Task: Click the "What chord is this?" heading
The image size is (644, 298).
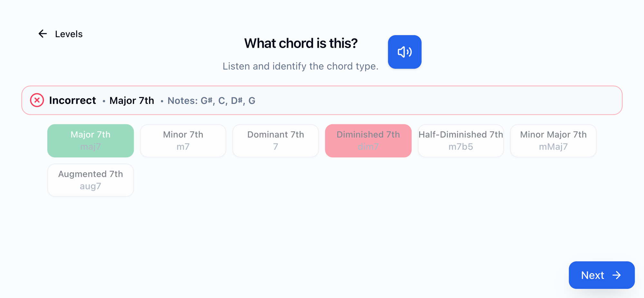Action: click(x=301, y=43)
